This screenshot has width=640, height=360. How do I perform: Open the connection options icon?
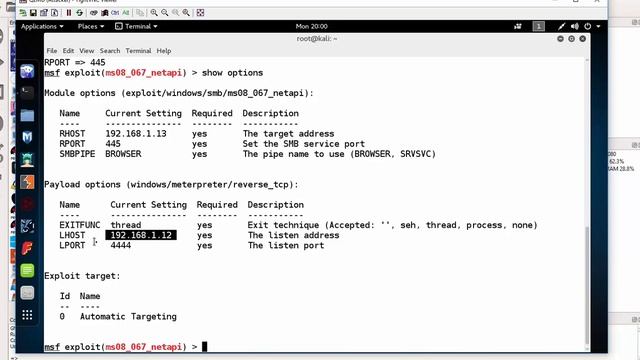pos(44,13)
